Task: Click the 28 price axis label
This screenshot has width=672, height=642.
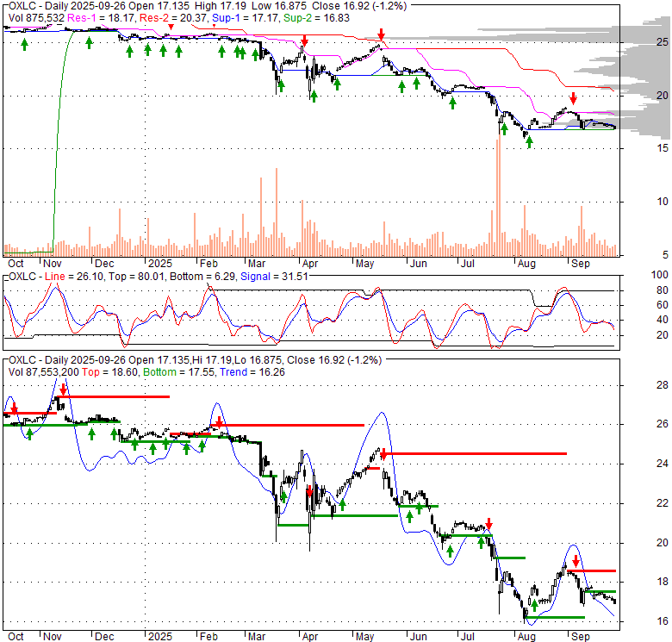Action: click(x=663, y=385)
